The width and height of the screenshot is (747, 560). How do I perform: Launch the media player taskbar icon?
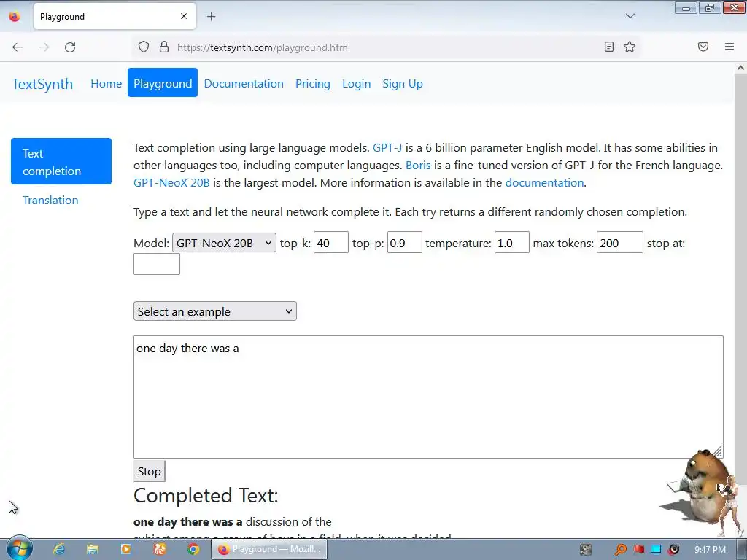[x=125, y=549]
